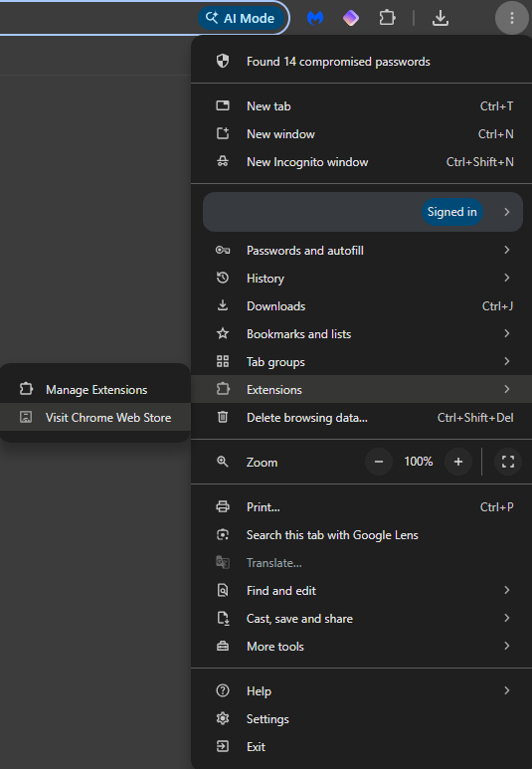Click the Find and edit document icon
The image size is (532, 769).
coord(223,590)
